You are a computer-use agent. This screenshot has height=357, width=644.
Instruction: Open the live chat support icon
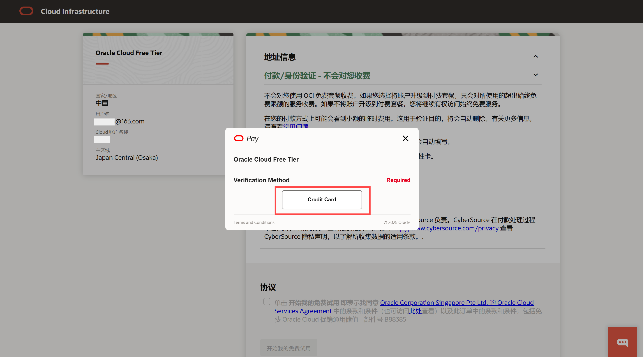coord(622,342)
